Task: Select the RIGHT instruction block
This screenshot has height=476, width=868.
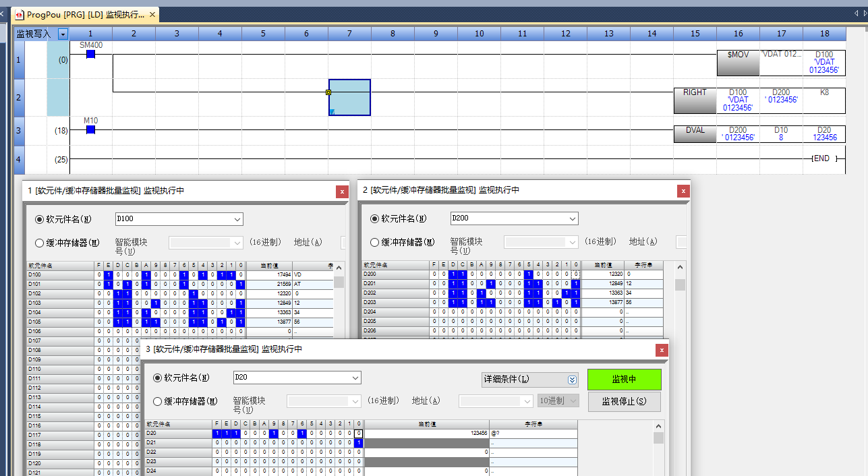Action: 695,100
